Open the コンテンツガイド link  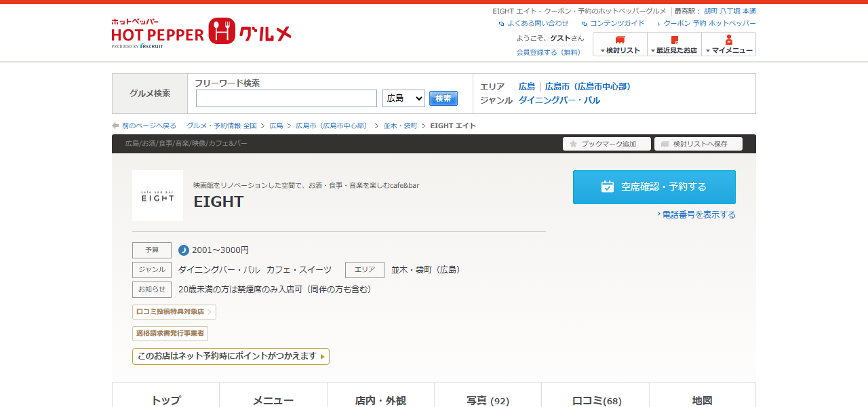[x=617, y=23]
